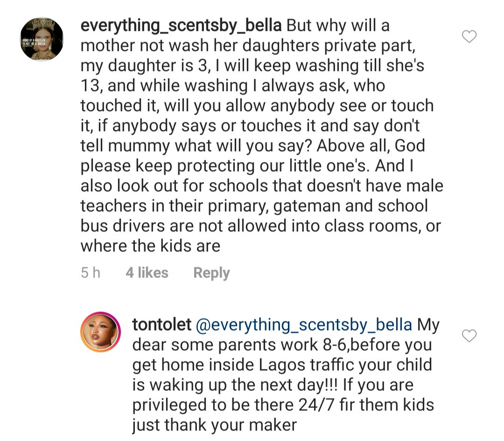Like everything_scentsby_bella's comment with the heart icon
The image size is (504, 441).
pos(469,37)
